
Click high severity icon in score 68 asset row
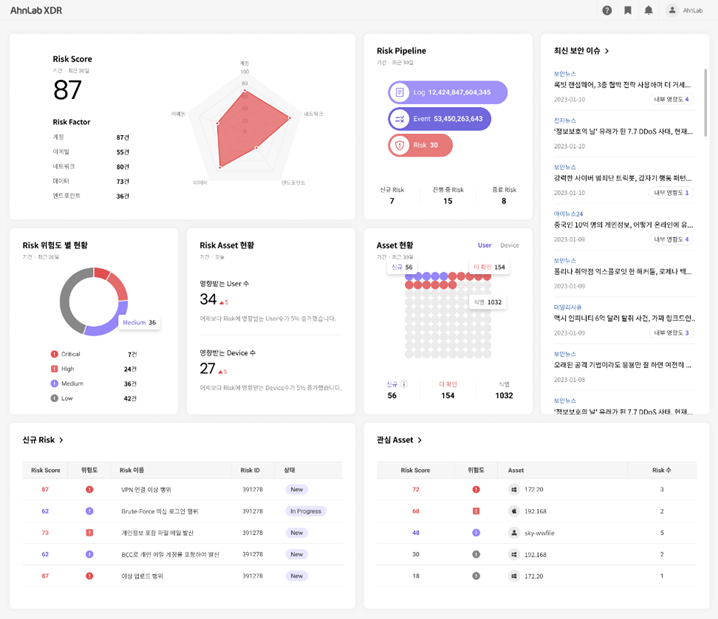[x=476, y=511]
